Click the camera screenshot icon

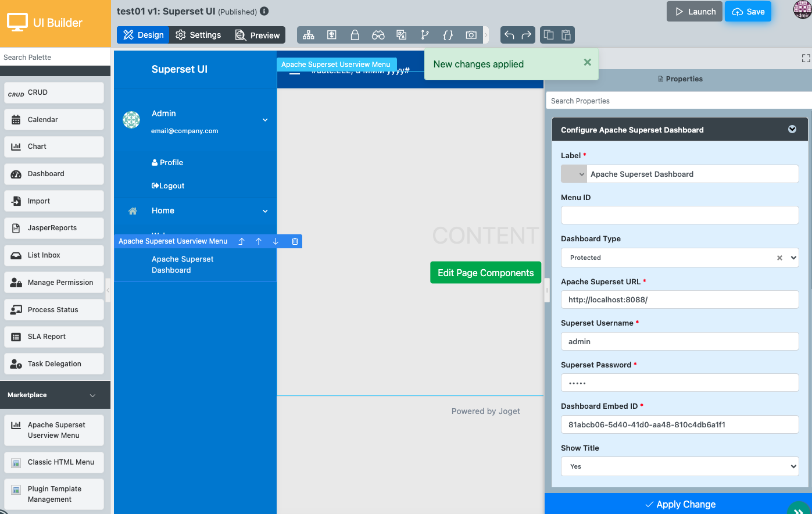point(471,35)
